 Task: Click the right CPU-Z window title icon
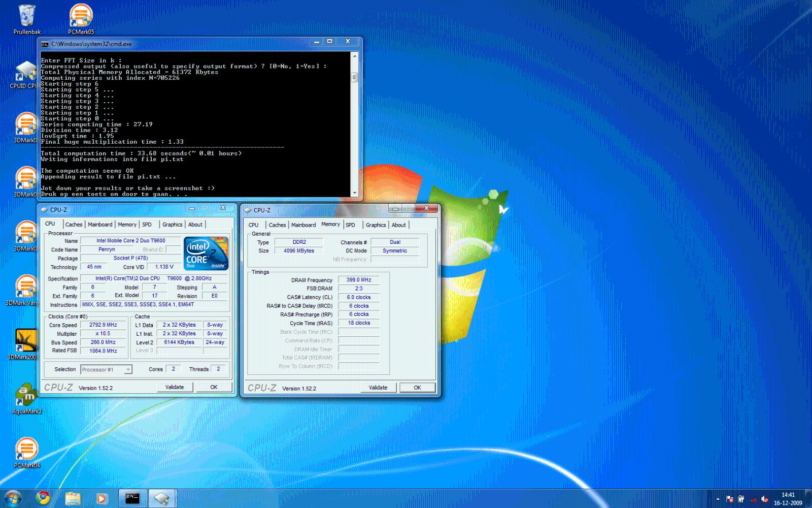248,210
